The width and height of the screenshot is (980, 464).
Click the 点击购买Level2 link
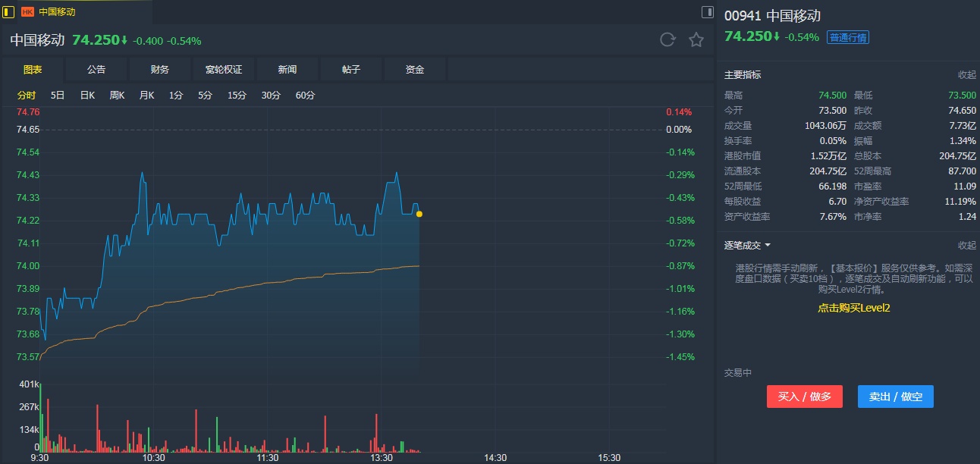point(853,308)
